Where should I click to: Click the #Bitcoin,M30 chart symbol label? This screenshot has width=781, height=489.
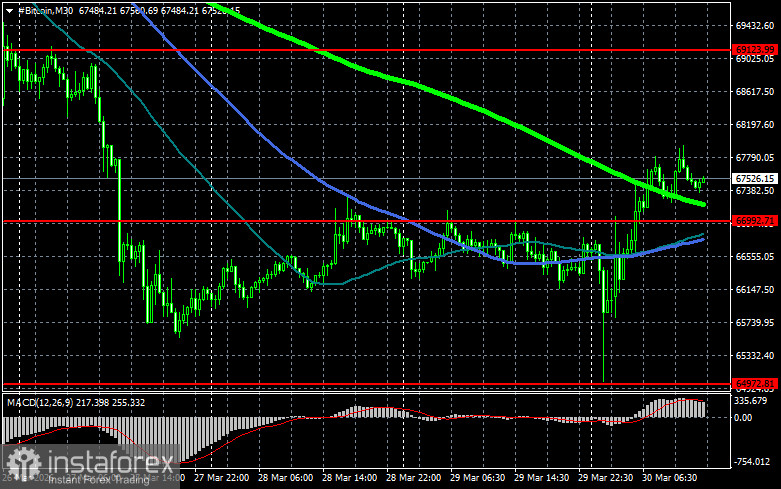click(x=45, y=10)
